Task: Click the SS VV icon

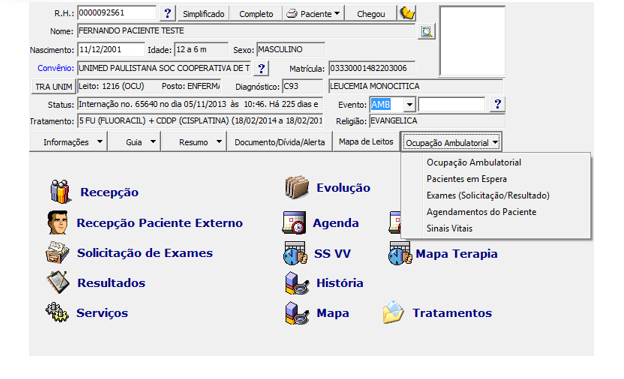Action: pos(295,253)
